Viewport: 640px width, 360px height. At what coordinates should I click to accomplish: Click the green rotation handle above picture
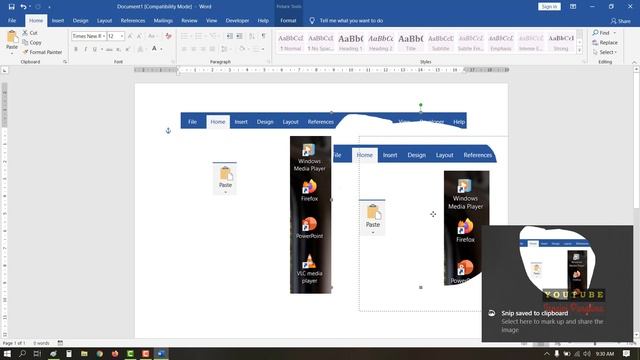pos(421,105)
